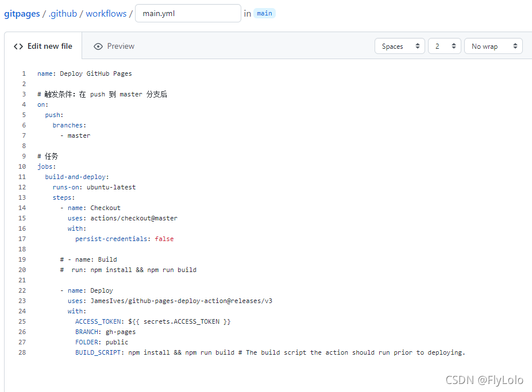Click the 'BRANCH: gh-pages' line
Viewport: 532px width, 392px height.
[105, 332]
